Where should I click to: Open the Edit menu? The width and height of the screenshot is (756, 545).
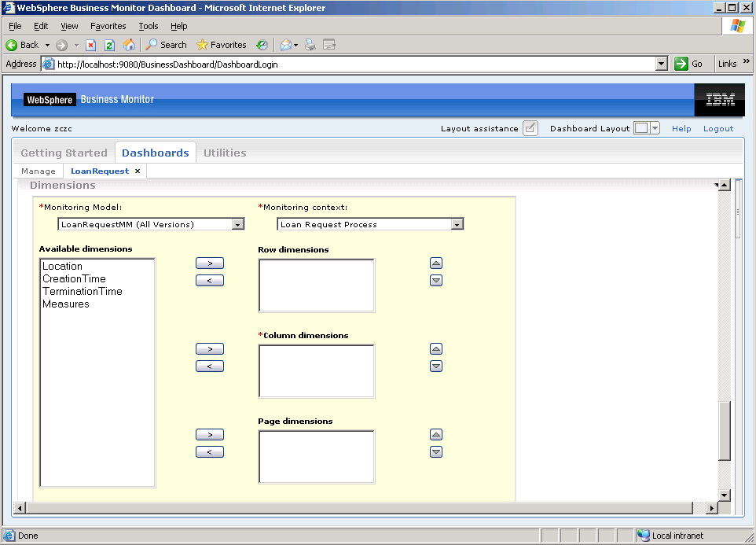[41, 26]
